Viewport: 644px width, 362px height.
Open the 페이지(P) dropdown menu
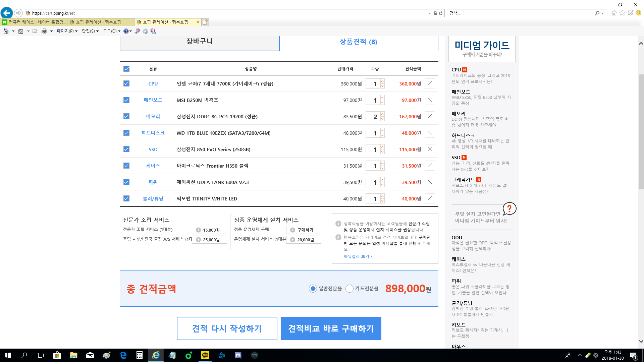[67, 31]
